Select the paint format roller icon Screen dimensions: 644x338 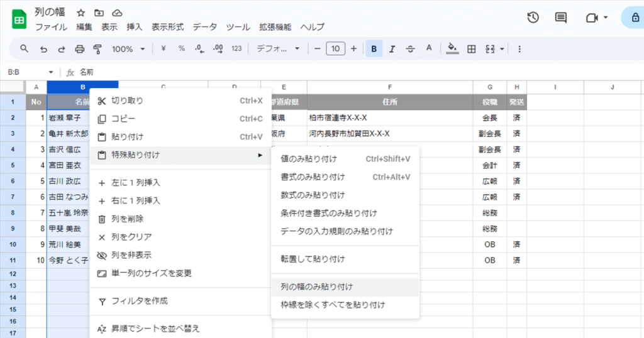click(x=97, y=49)
